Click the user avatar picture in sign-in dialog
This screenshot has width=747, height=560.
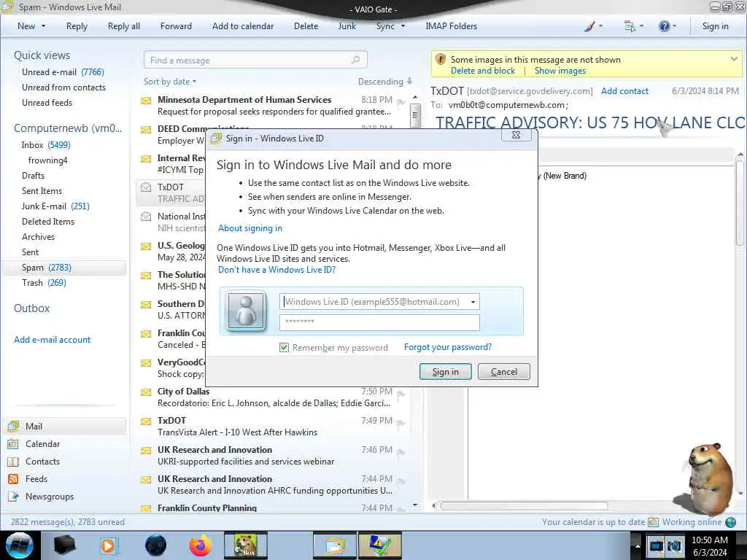point(246,311)
